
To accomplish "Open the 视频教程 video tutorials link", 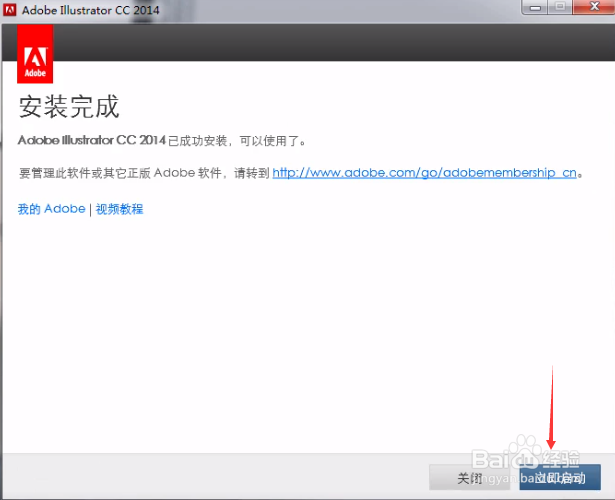I will coord(120,209).
